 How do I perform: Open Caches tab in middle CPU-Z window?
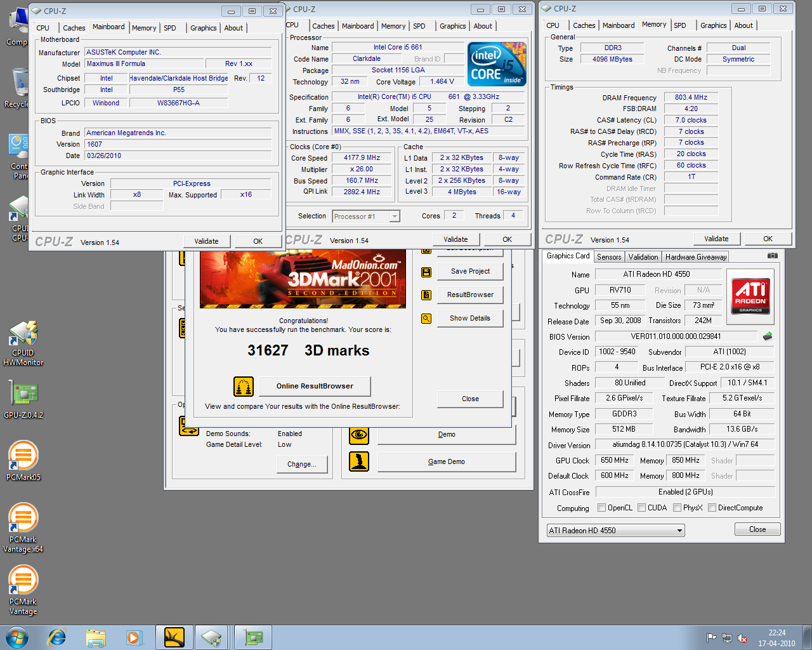(x=323, y=26)
